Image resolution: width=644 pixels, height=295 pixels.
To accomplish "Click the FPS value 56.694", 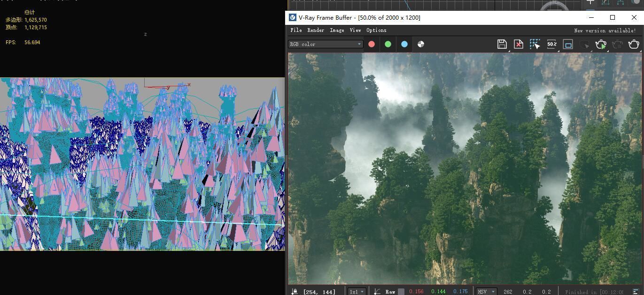I will [32, 42].
